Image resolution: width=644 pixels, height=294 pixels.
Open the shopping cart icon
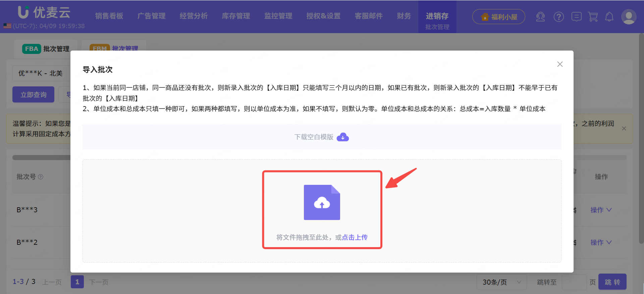[593, 17]
